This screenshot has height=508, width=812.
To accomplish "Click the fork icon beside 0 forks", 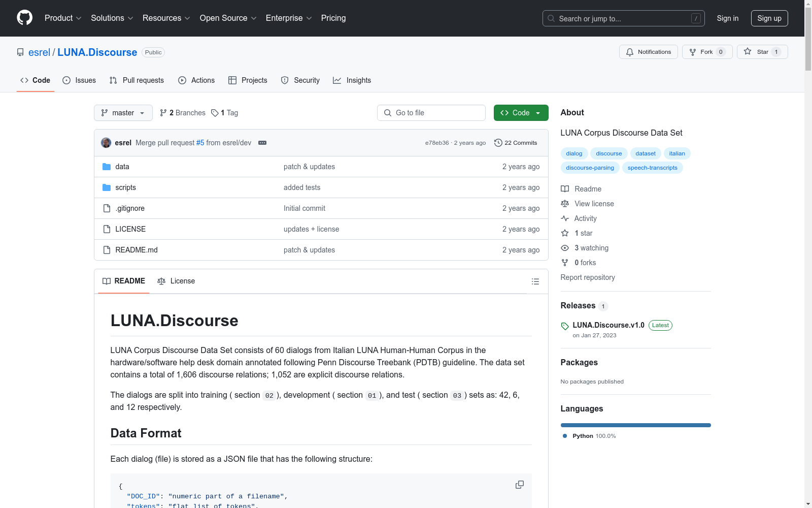I will point(565,263).
